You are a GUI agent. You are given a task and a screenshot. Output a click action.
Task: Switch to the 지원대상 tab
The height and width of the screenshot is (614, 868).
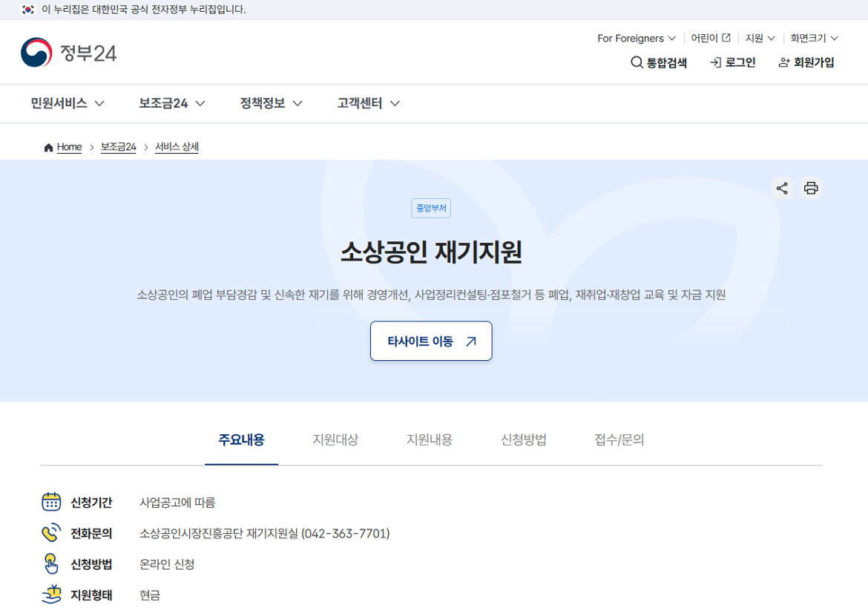[335, 440]
